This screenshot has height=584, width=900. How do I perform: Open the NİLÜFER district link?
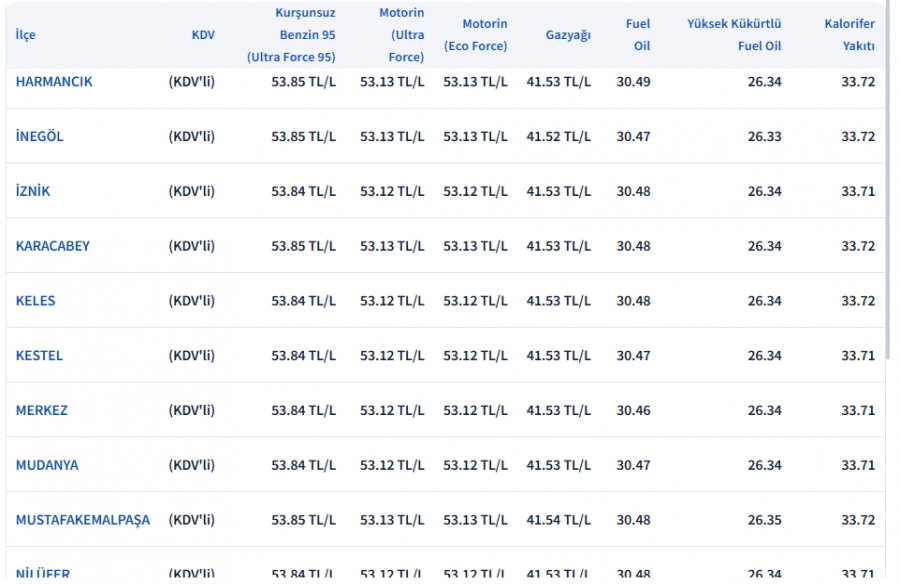tap(43, 573)
